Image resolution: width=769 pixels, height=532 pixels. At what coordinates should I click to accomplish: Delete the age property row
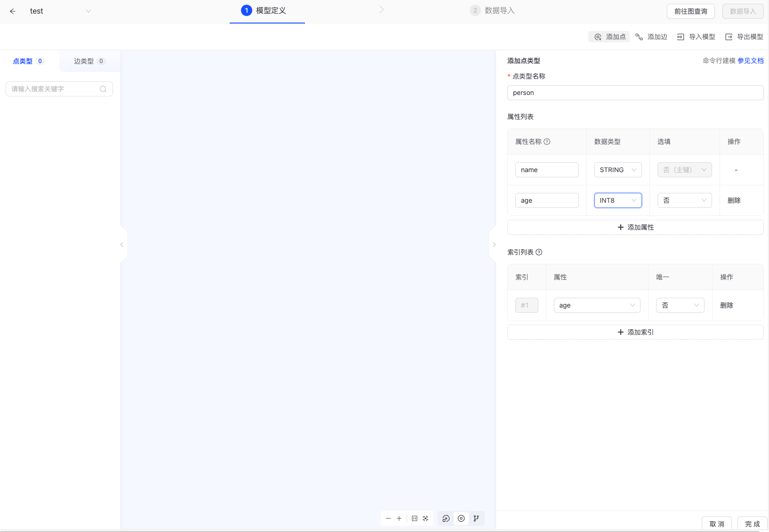click(x=734, y=200)
